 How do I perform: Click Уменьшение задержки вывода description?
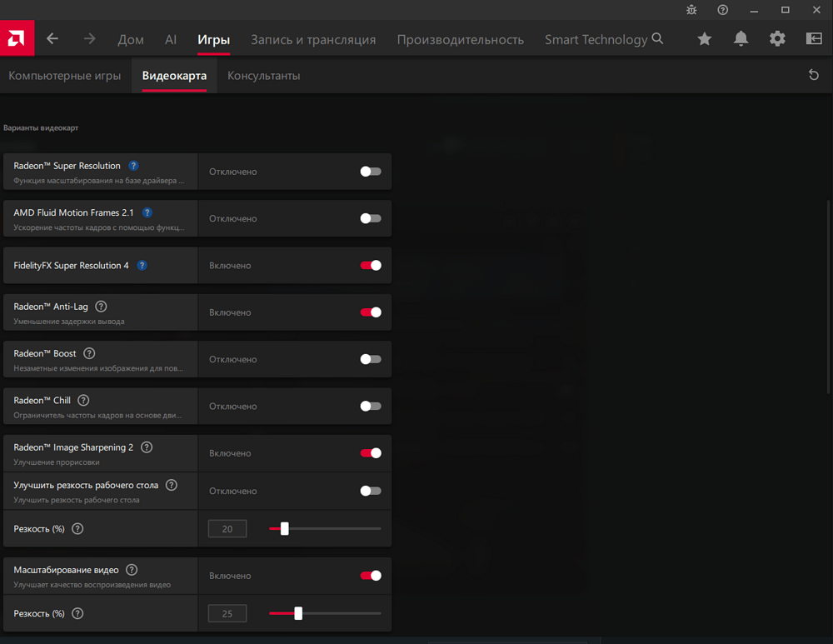69,322
